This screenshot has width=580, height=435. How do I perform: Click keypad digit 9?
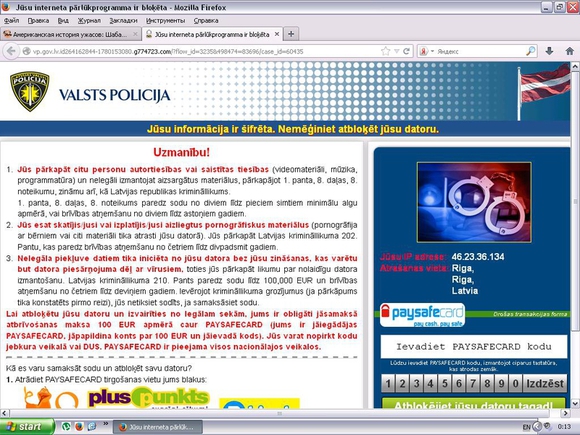(x=501, y=384)
